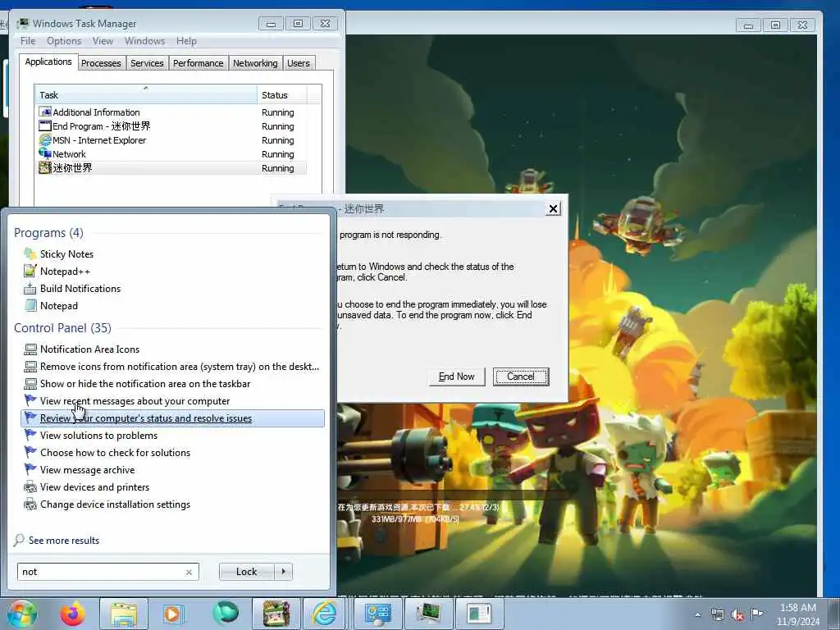This screenshot has width=840, height=630.
Task: Click the Notification Area Icons item icon
Action: (x=30, y=349)
